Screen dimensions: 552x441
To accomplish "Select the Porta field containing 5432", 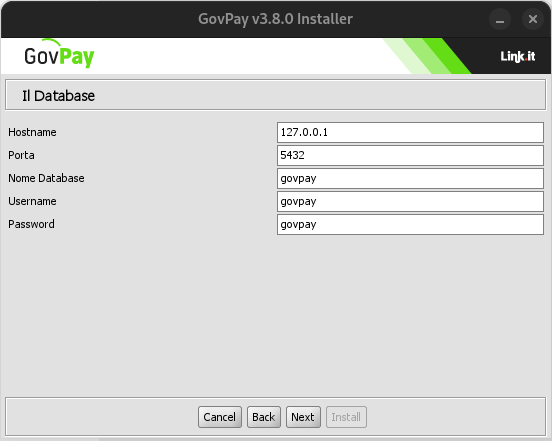I will 410,155.
